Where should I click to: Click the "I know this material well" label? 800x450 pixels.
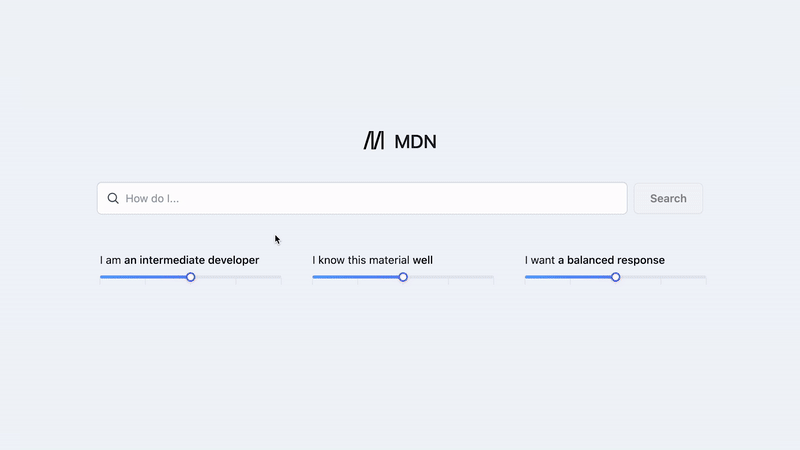[373, 260]
